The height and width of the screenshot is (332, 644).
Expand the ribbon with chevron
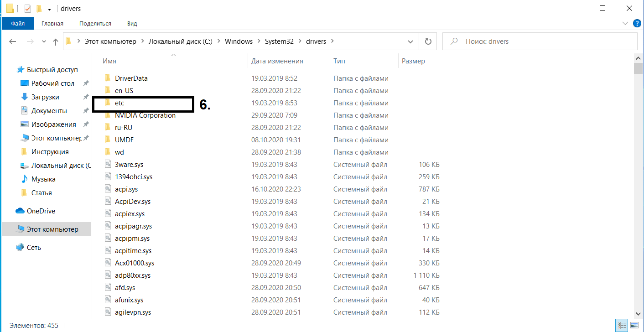click(625, 23)
